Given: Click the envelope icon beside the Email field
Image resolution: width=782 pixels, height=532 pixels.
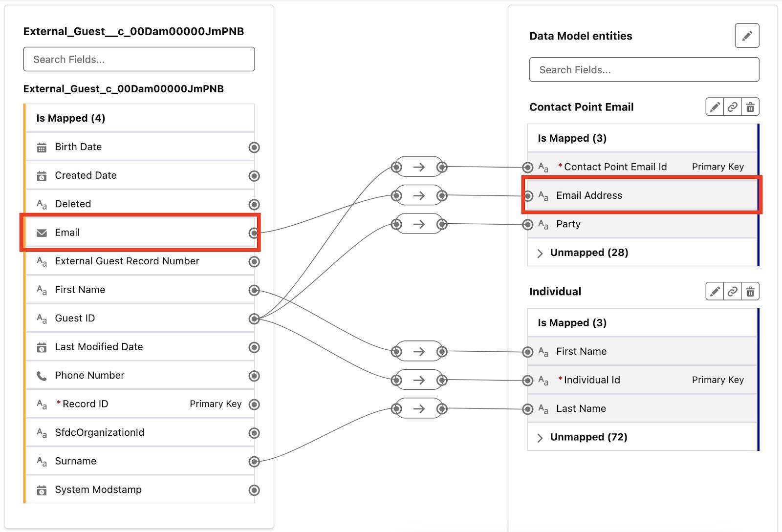Looking at the screenshot, I should click(41, 233).
